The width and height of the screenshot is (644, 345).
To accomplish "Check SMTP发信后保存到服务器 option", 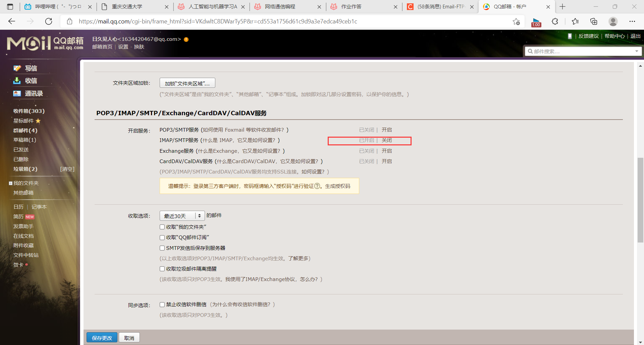I will [162, 248].
